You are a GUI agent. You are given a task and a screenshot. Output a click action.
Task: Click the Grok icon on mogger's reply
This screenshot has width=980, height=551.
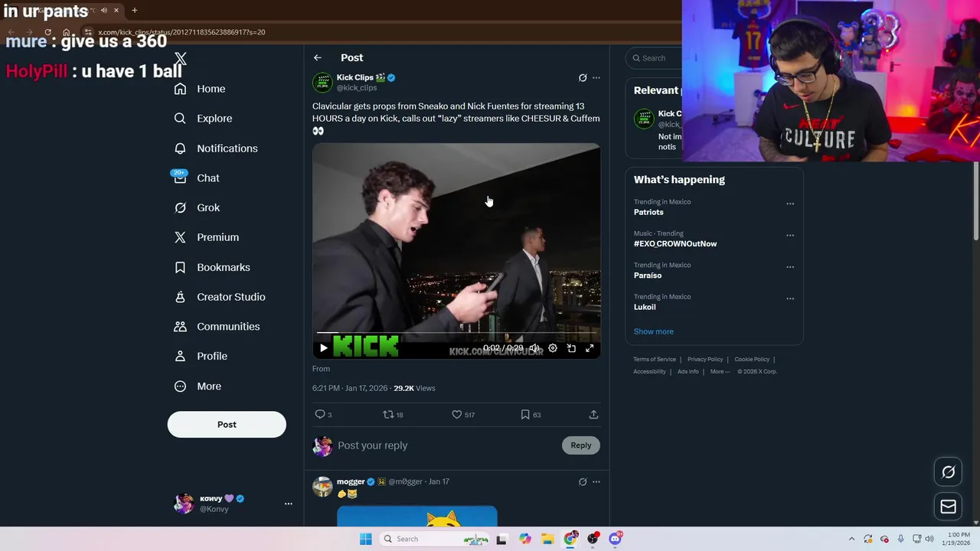(x=583, y=482)
